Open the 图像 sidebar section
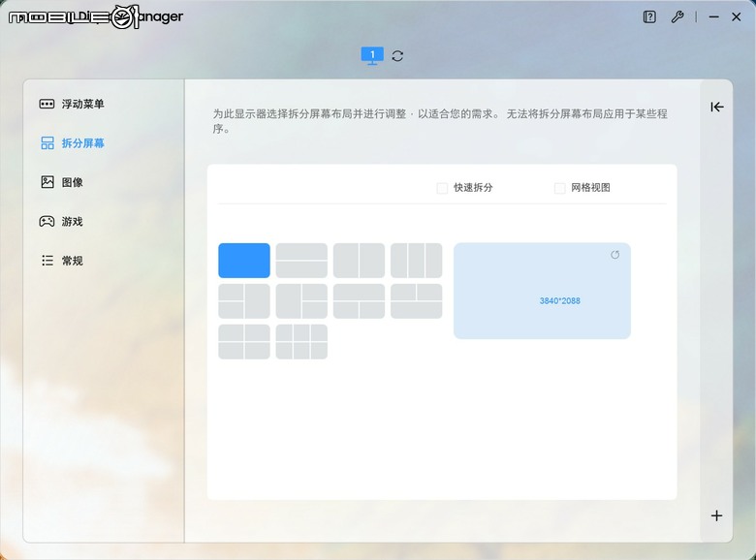The image size is (756, 560). 61,182
